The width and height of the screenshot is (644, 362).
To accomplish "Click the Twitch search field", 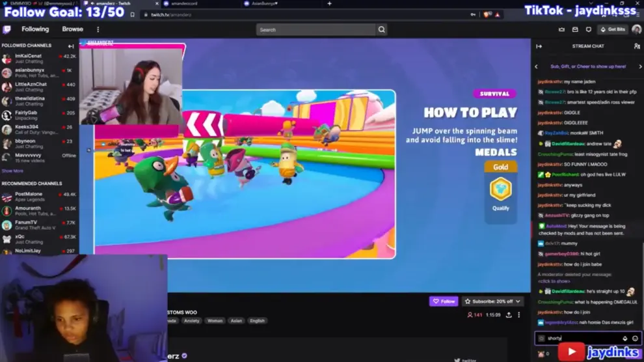I will pyautogui.click(x=315, y=29).
